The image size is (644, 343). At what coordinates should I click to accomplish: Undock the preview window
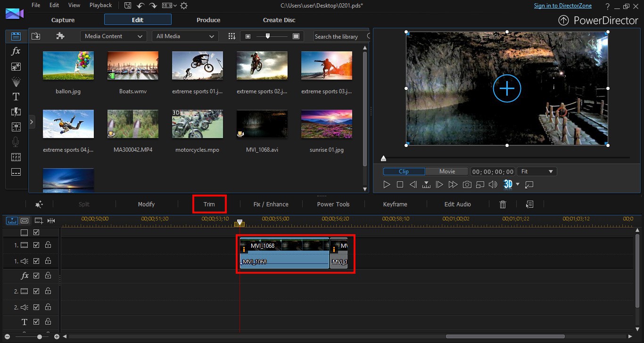point(529,185)
